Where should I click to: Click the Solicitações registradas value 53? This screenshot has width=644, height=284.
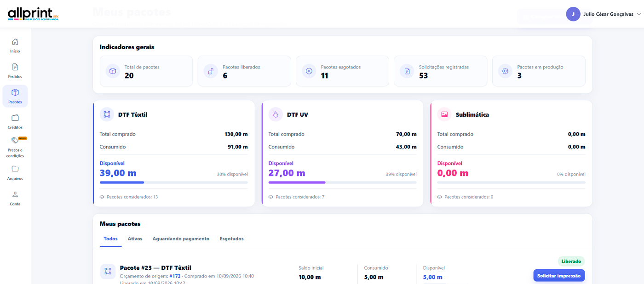[423, 76]
